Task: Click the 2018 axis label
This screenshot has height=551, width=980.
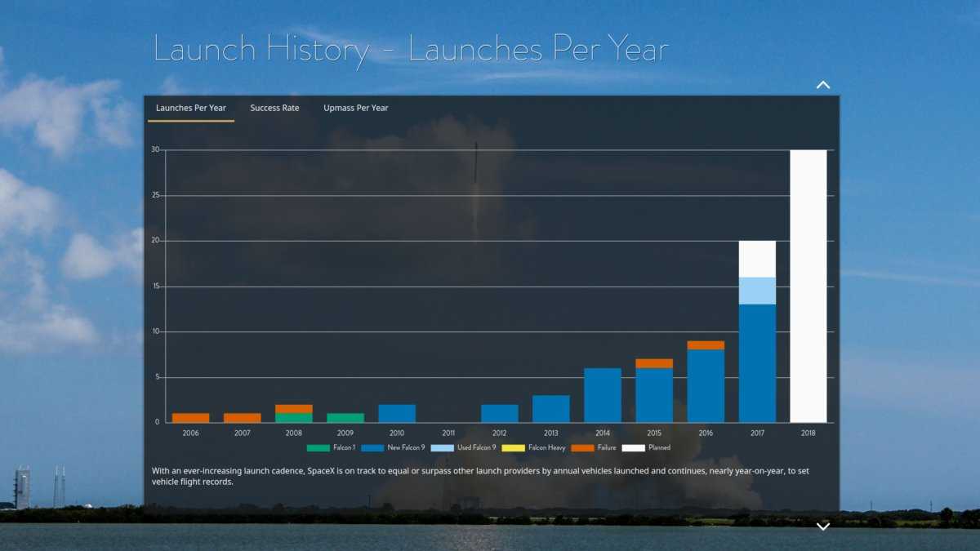Action: click(808, 433)
